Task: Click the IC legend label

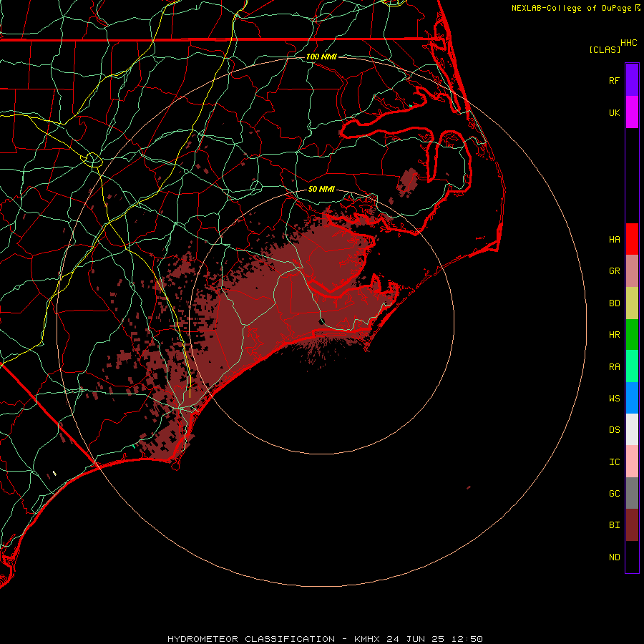Action: (x=614, y=462)
